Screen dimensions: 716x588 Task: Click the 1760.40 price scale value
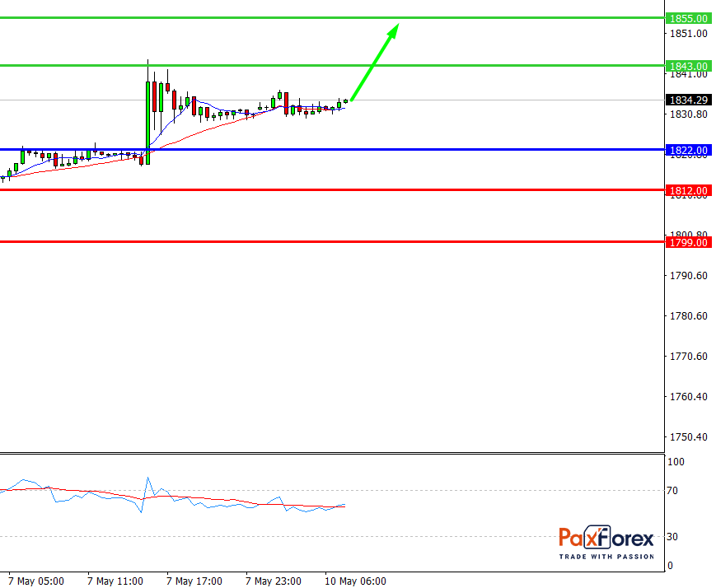pyautogui.click(x=689, y=397)
